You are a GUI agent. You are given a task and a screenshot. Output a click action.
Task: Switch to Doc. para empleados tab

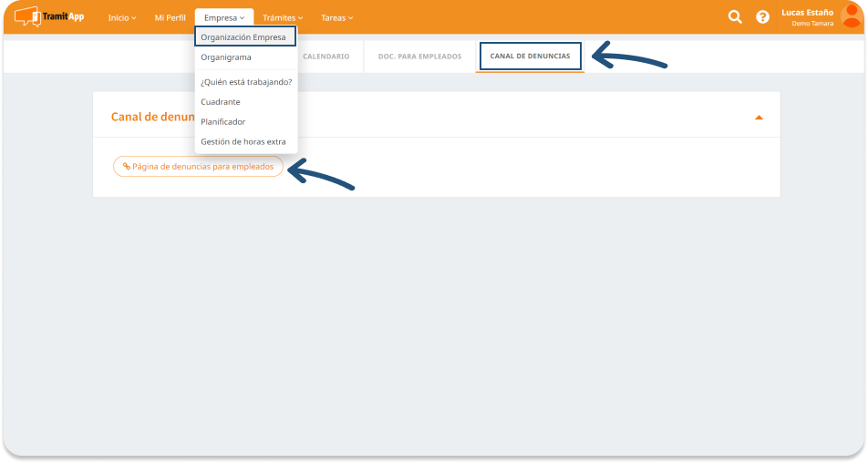click(419, 57)
